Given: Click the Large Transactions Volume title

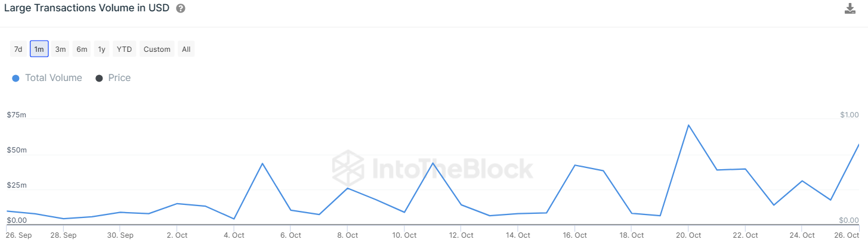Looking at the screenshot, I should click(87, 9).
